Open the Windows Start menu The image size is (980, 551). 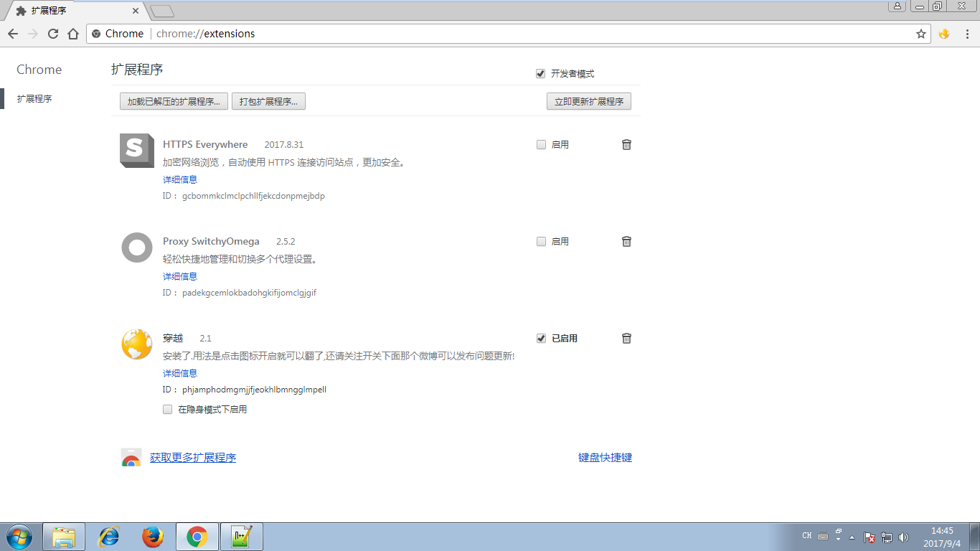(x=19, y=537)
